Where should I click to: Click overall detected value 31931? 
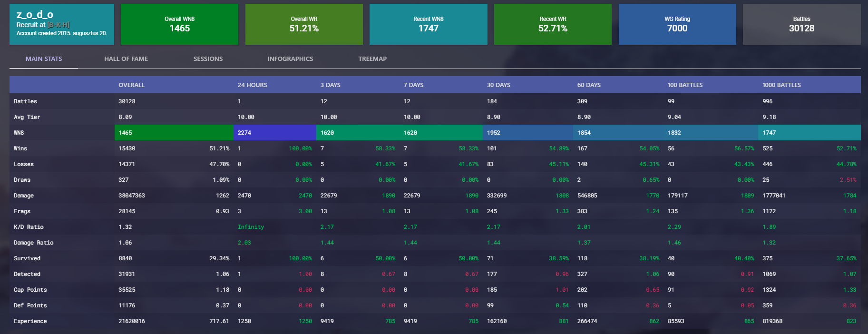127,274
